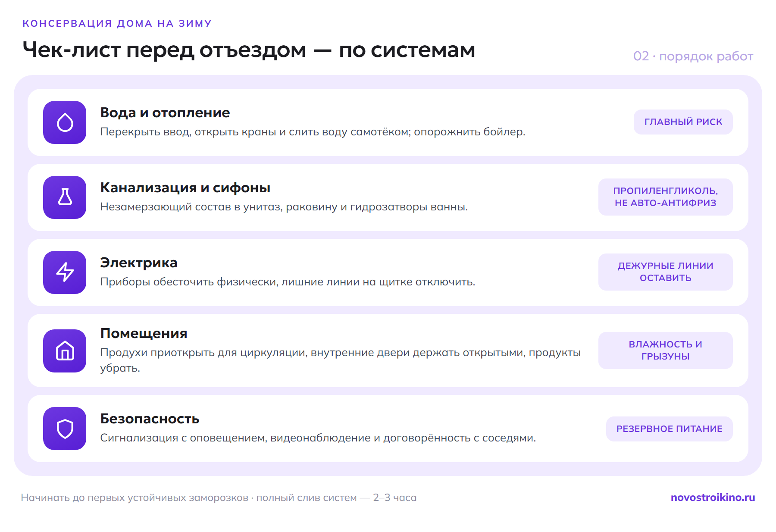The image size is (776, 532).
Task: Select the ПРОПИЛЕНГЛИКОЛЬ, НЕ АВТО-АНТИФРИЗ badge
Action: click(665, 197)
